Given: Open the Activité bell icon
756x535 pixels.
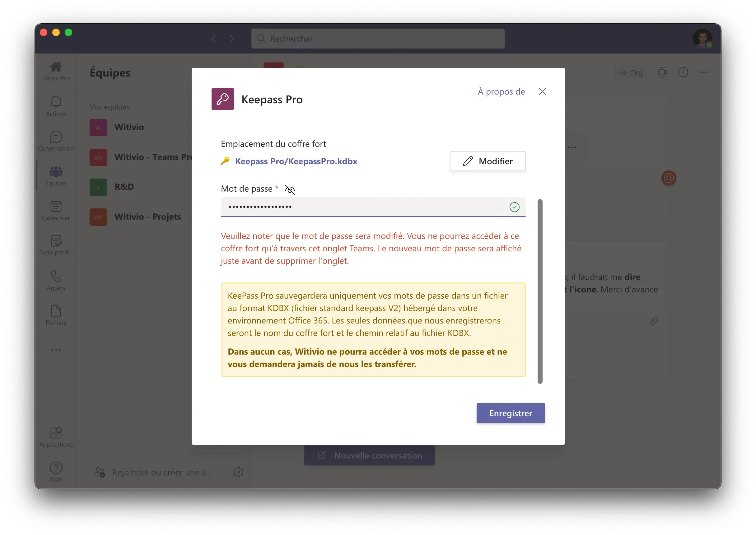Looking at the screenshot, I should (x=56, y=106).
